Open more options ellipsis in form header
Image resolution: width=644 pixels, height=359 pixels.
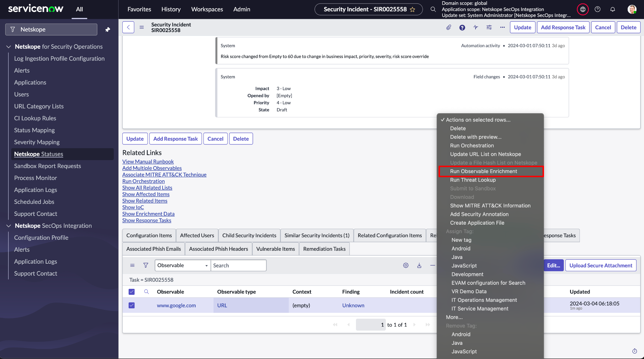pyautogui.click(x=502, y=27)
